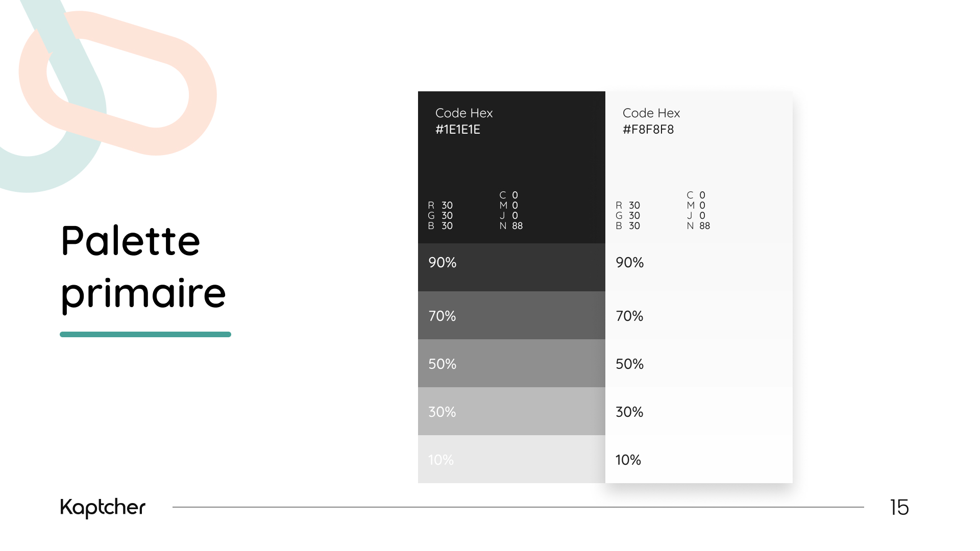Screen dimensions: 980x551
Task: Click the CMJN values on the light swatch
Action: [x=698, y=210]
